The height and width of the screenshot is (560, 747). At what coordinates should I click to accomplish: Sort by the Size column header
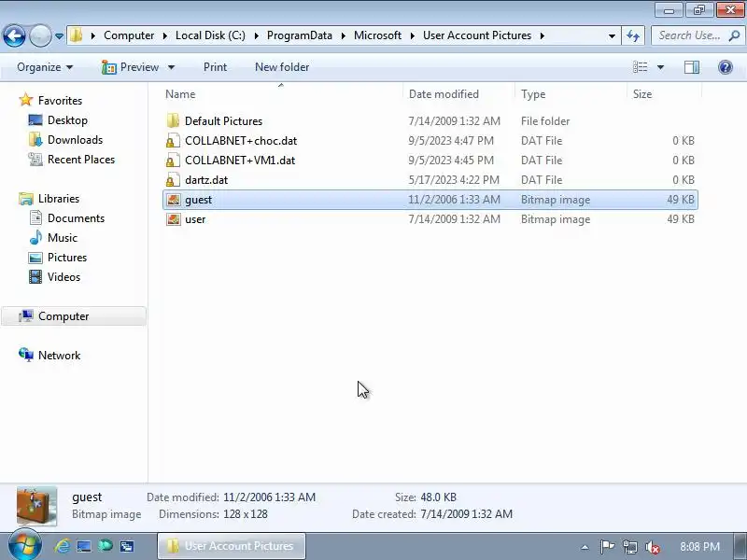pos(664,94)
